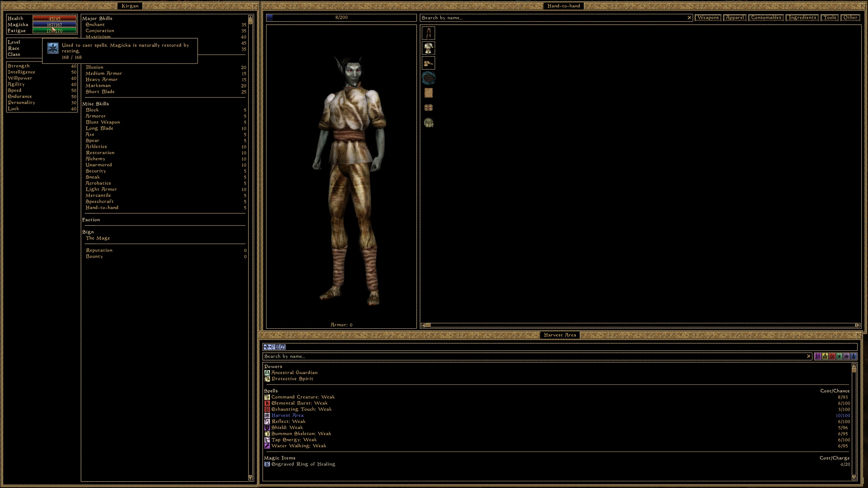Click the Harvest Area spell window title
Screen dimensions: 868x488
click(x=560, y=335)
